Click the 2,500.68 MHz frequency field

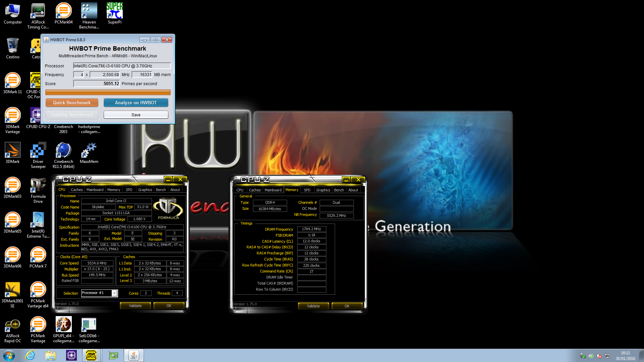105,75
